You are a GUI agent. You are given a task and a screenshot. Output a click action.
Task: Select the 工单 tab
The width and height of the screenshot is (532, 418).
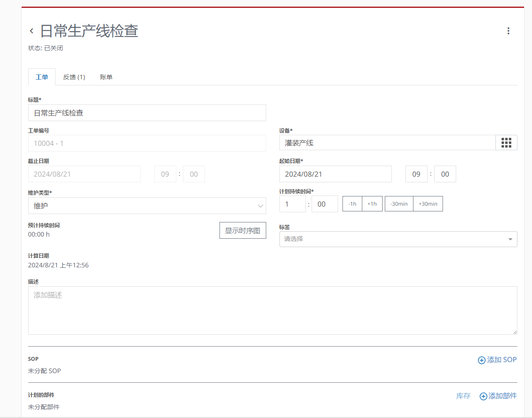coord(41,77)
